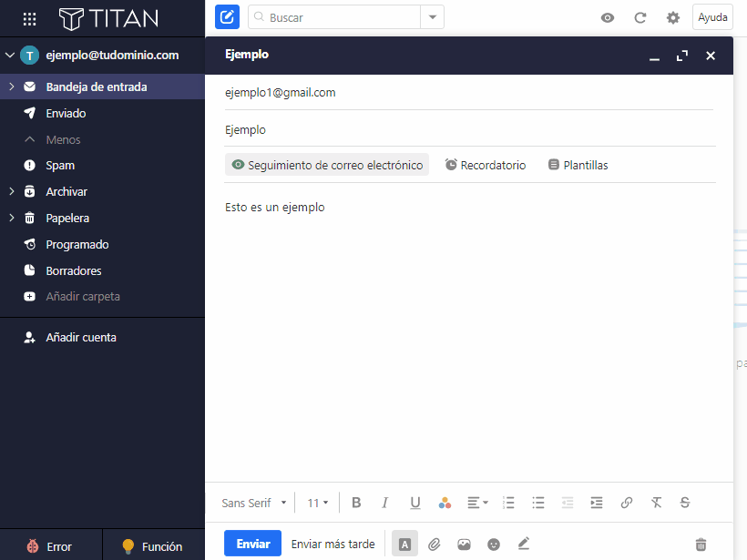The image size is (747, 560).
Task: Suggest a feature with Función button
Action: point(154,546)
